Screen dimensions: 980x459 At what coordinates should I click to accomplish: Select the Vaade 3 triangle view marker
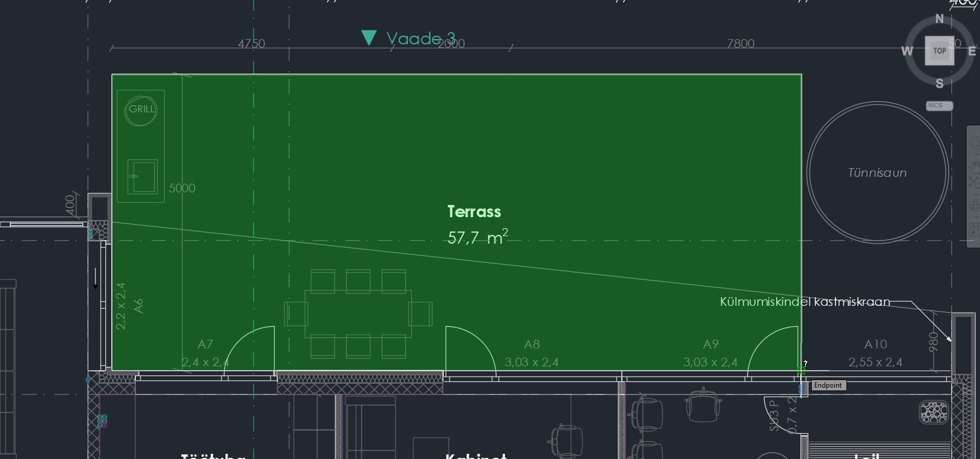point(369,38)
